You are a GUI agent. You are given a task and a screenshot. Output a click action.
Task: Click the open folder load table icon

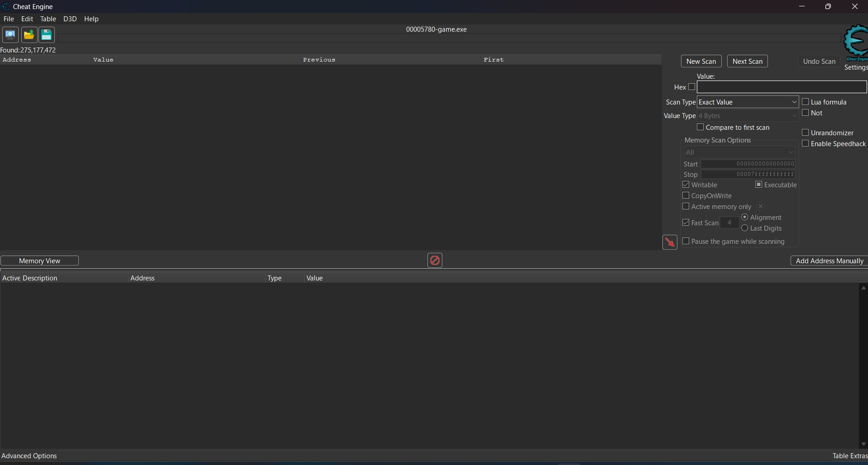(x=29, y=35)
